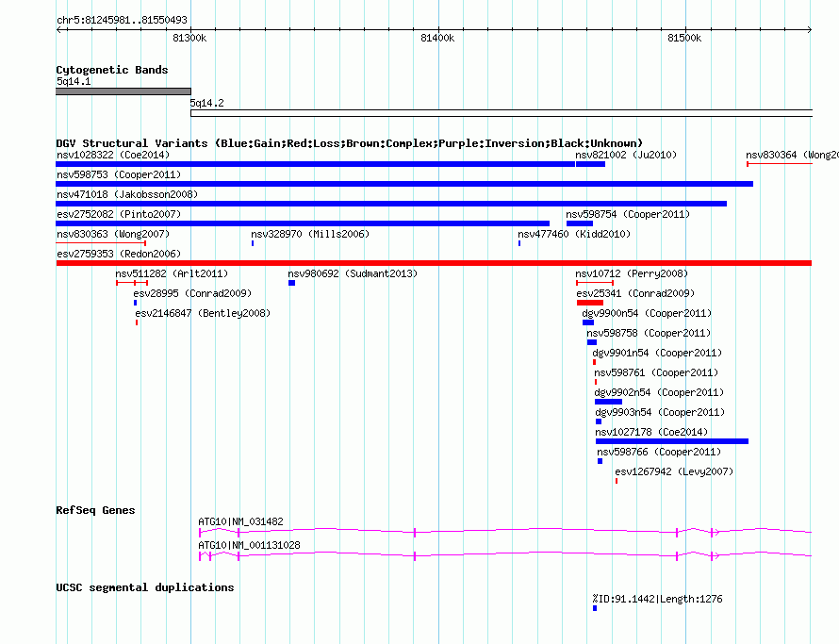839x644 pixels.
Task: Click UCSC segmental duplications track title
Action: coord(145,587)
